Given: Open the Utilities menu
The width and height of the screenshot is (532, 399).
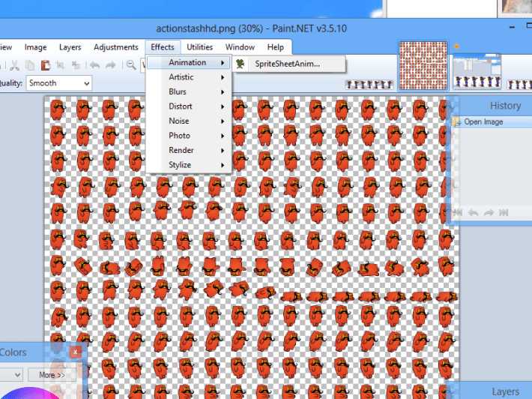Looking at the screenshot, I should click(200, 47).
